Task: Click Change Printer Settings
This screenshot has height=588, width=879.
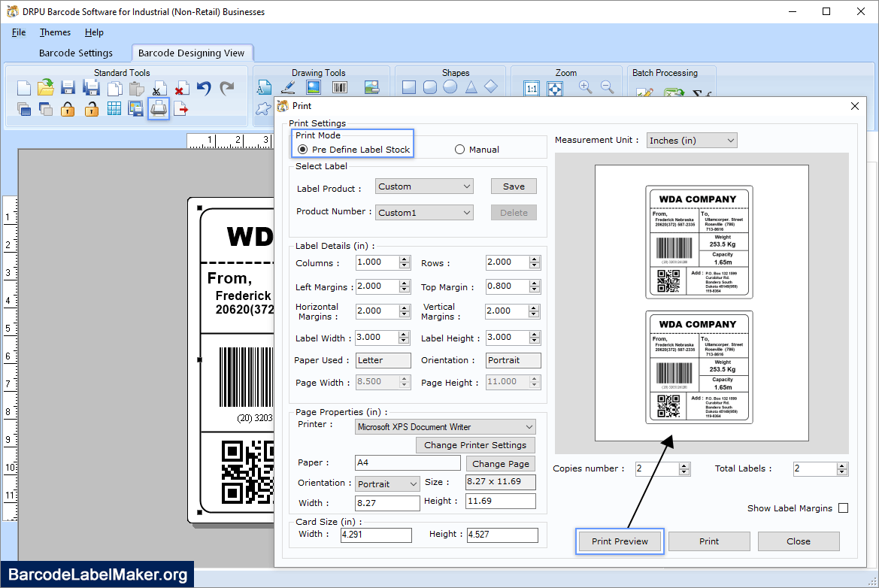Action: point(474,444)
